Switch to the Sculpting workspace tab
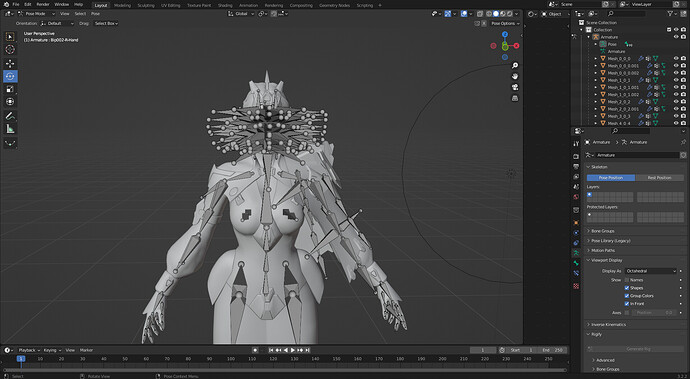 click(x=146, y=5)
